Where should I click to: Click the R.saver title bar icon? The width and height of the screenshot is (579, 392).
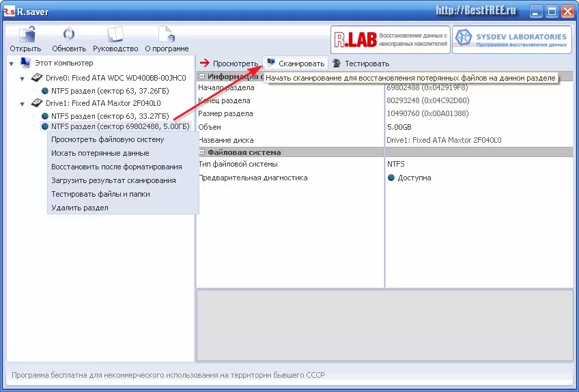9,12
